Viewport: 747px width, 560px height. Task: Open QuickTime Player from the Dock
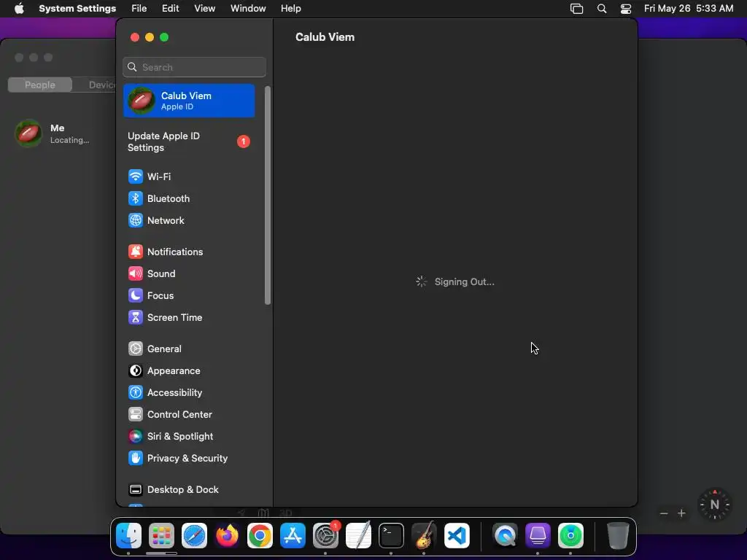505,536
